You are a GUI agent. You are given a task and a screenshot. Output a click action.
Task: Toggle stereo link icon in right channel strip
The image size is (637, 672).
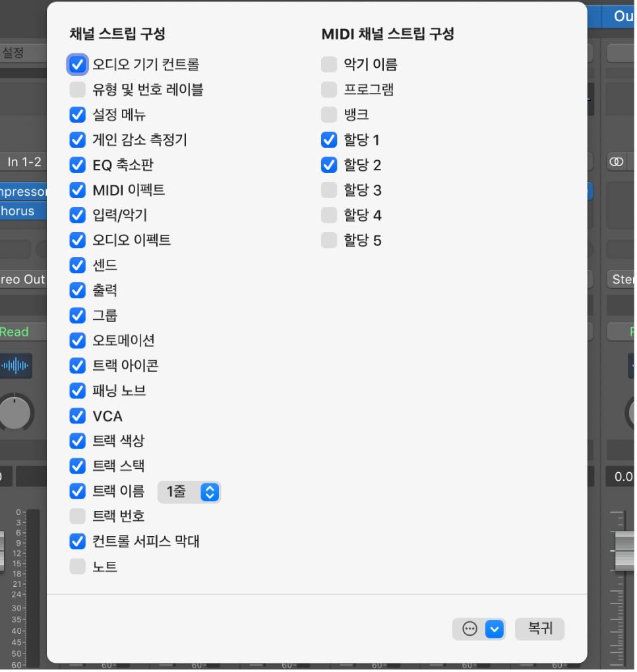coord(617,162)
